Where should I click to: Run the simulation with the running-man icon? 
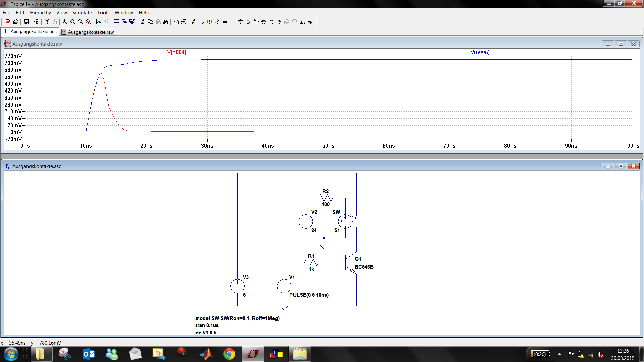(x=47, y=22)
